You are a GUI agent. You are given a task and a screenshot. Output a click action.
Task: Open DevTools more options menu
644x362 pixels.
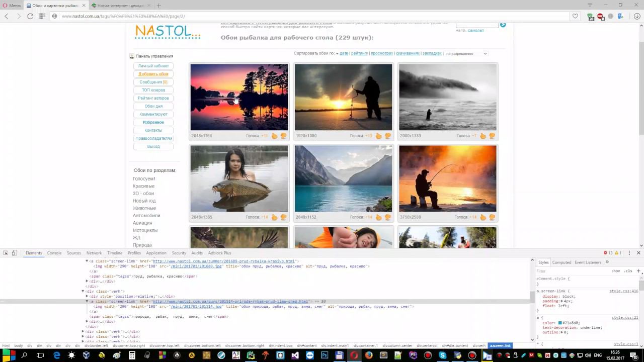[629, 253]
